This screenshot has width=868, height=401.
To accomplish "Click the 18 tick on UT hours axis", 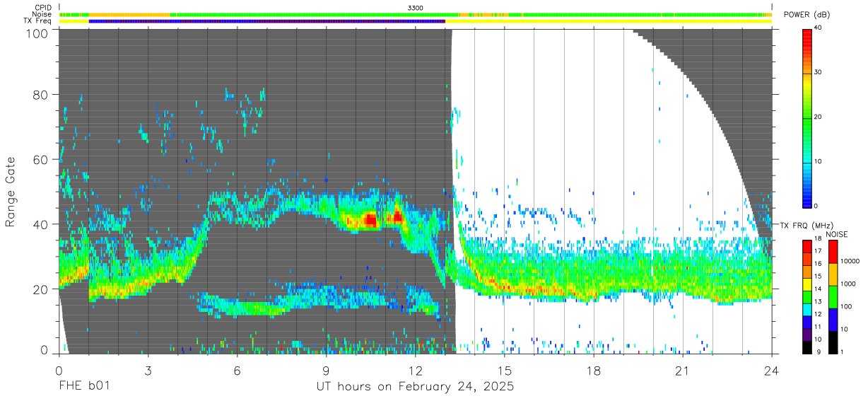I will (593, 370).
